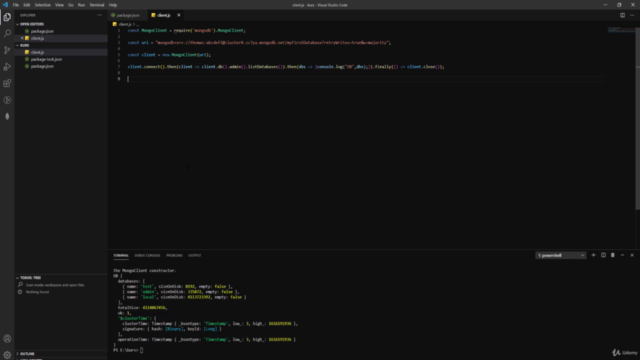640x360 pixels.
Task: Click the 'Nothing found' row
Action: click(37, 292)
